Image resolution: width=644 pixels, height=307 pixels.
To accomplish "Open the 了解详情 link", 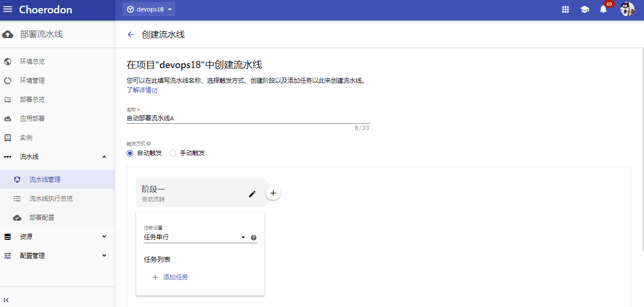I will click(x=142, y=90).
